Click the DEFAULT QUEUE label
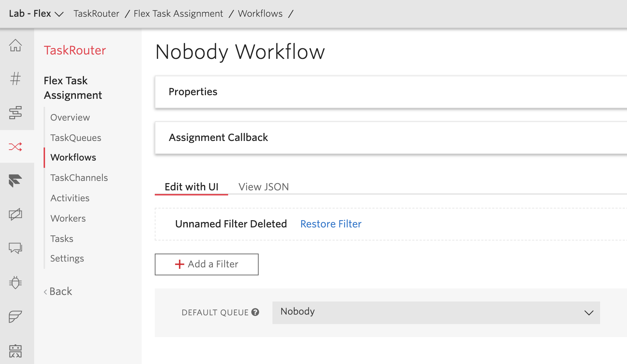Screen dimensions: 627x364 click(215, 312)
